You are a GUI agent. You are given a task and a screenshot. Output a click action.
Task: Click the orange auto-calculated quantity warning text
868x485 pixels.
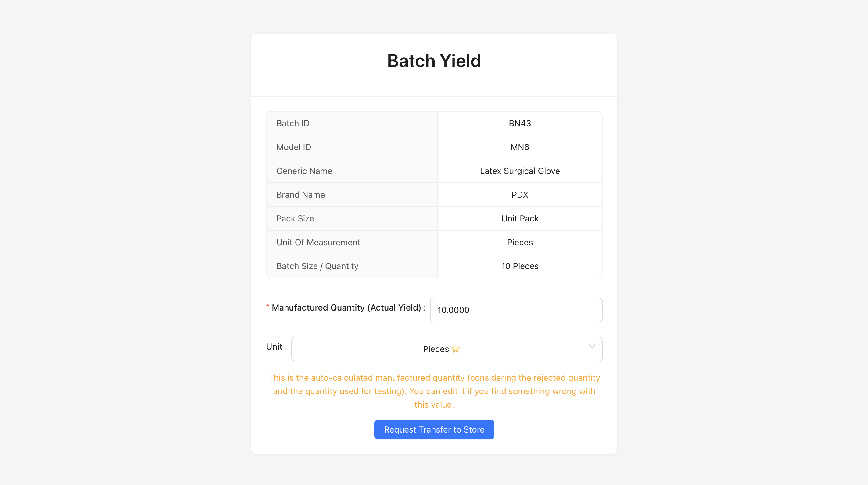(x=434, y=391)
